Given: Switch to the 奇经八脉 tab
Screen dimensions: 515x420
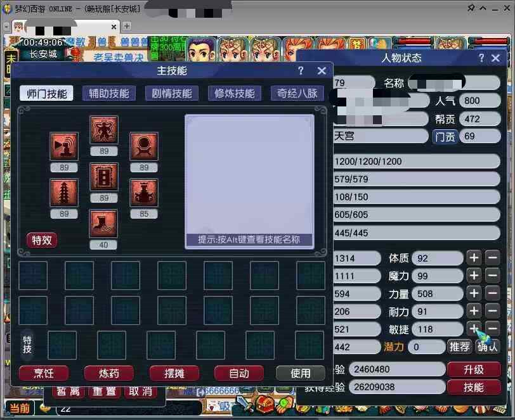Looking at the screenshot, I should pyautogui.click(x=297, y=94).
